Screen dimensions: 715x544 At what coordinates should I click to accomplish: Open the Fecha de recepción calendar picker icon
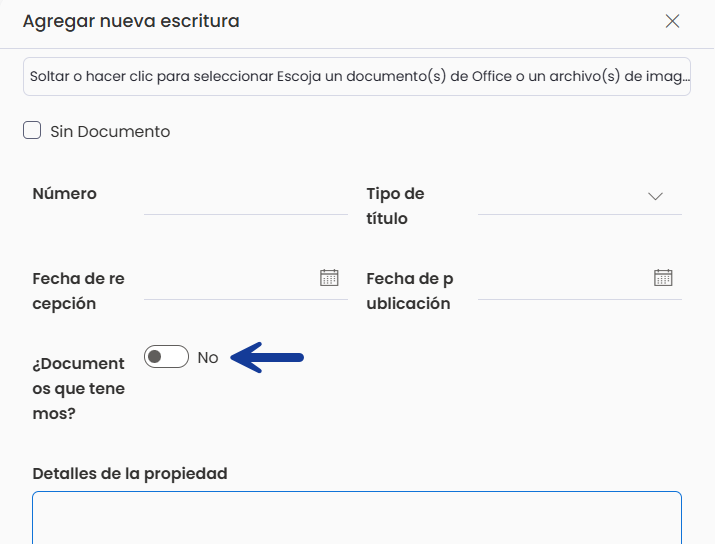(329, 278)
